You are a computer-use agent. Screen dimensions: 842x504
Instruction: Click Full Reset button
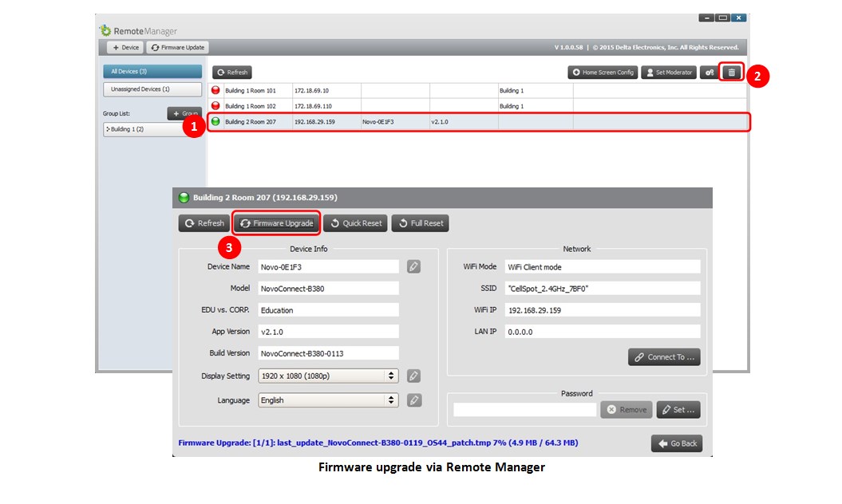pyautogui.click(x=421, y=223)
